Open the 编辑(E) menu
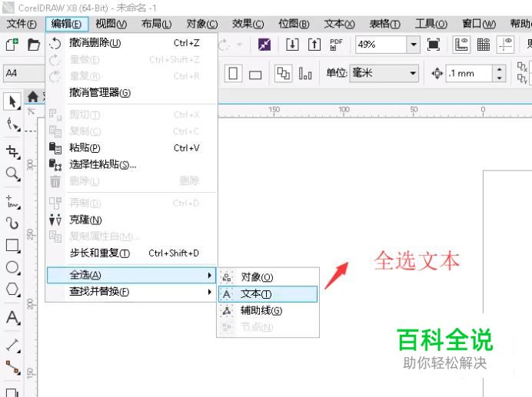532x397 pixels. pos(66,24)
